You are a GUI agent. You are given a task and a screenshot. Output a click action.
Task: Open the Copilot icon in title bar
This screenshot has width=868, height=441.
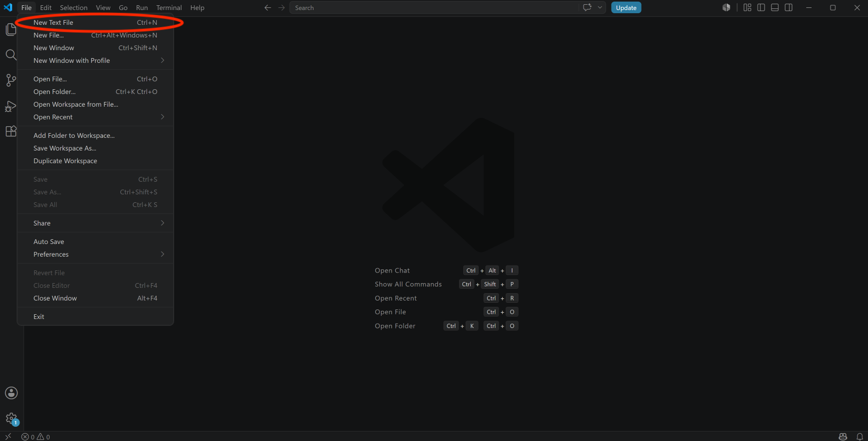[x=727, y=7]
